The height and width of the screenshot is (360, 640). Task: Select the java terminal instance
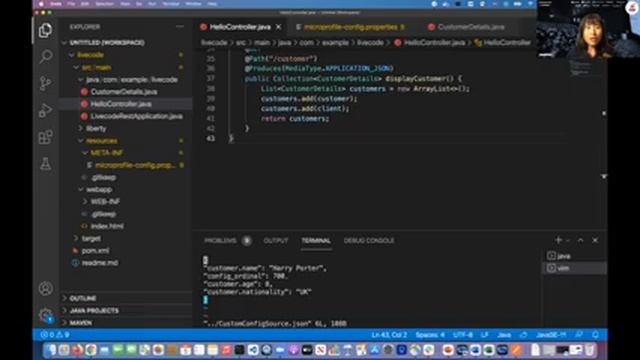574,256
